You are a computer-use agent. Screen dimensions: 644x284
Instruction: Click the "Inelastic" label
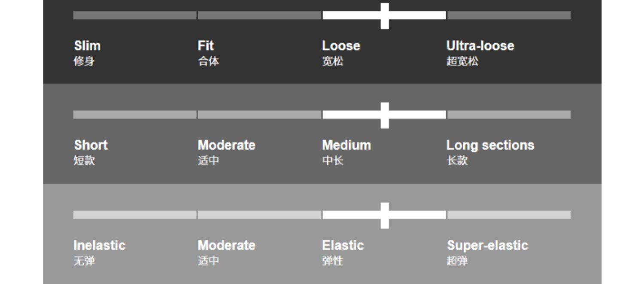(99, 245)
